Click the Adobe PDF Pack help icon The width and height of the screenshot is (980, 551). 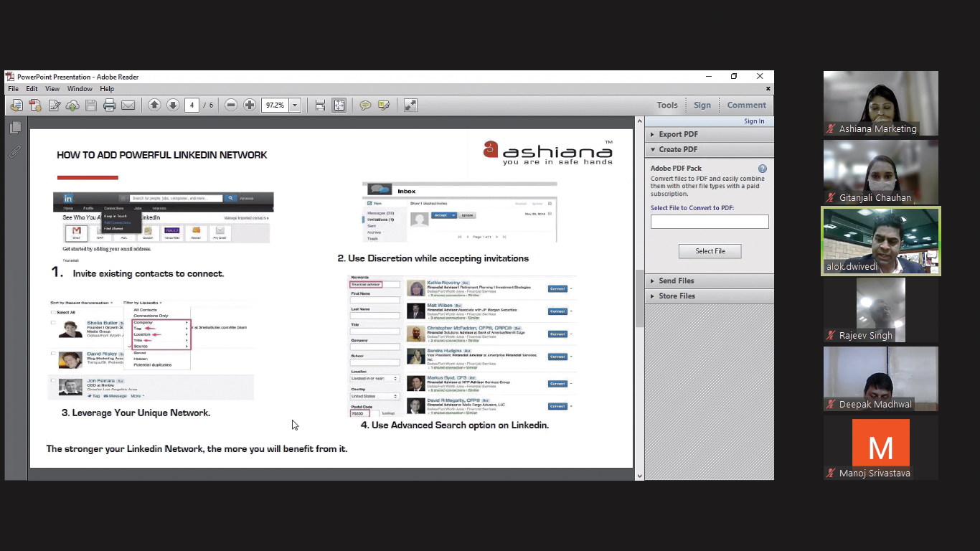pos(763,169)
